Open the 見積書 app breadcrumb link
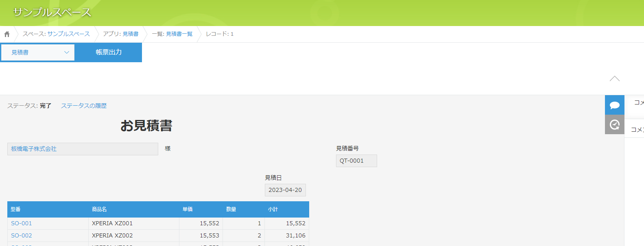Screen dimensions: 644x246 [x=130, y=34]
